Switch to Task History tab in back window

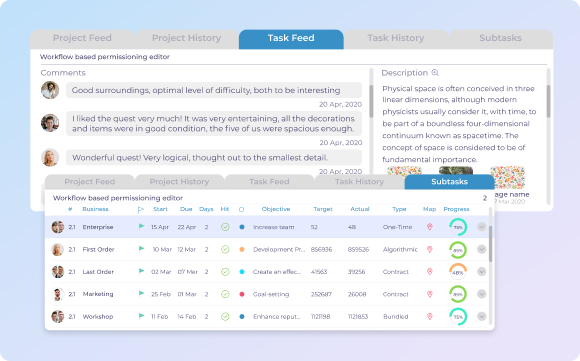click(x=396, y=38)
